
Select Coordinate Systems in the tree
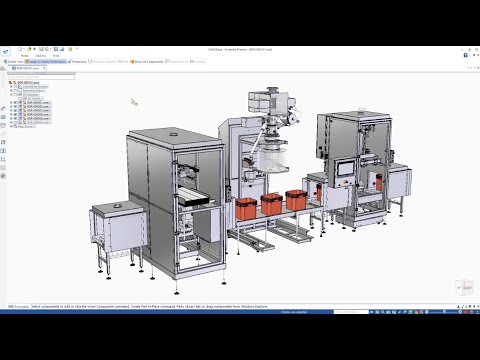[35, 87]
